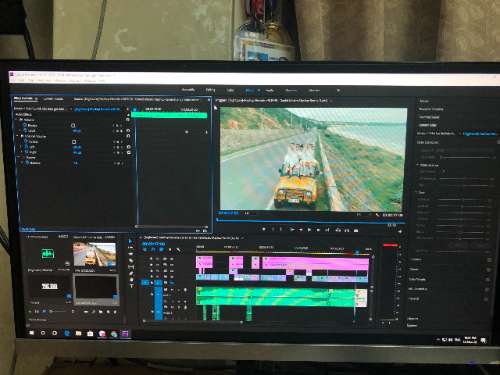Click the Export Frame camera icon
500x375 pixels.
[x=356, y=230]
